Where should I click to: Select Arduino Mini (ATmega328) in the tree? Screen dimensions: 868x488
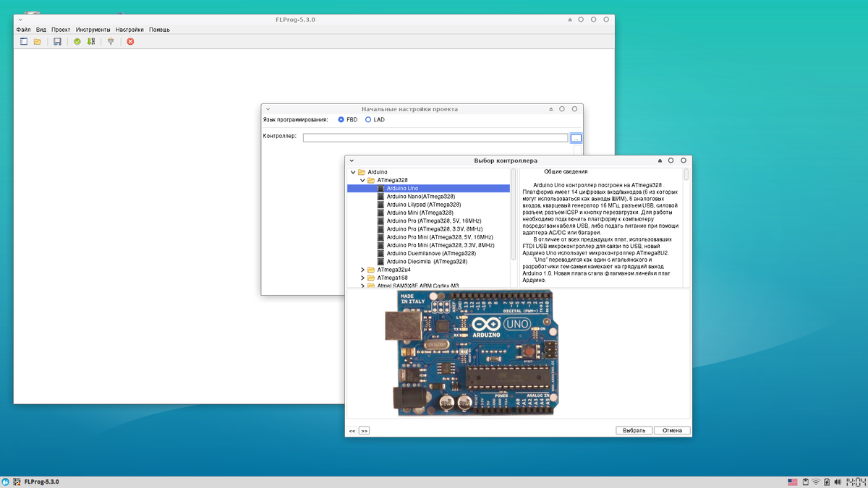420,213
